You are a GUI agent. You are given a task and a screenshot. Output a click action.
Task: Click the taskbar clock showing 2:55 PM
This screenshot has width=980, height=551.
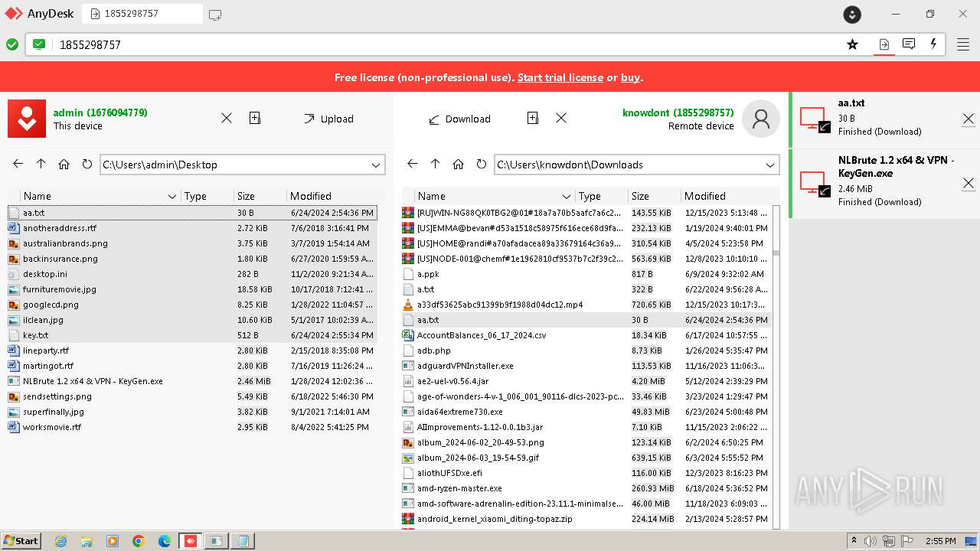point(940,541)
